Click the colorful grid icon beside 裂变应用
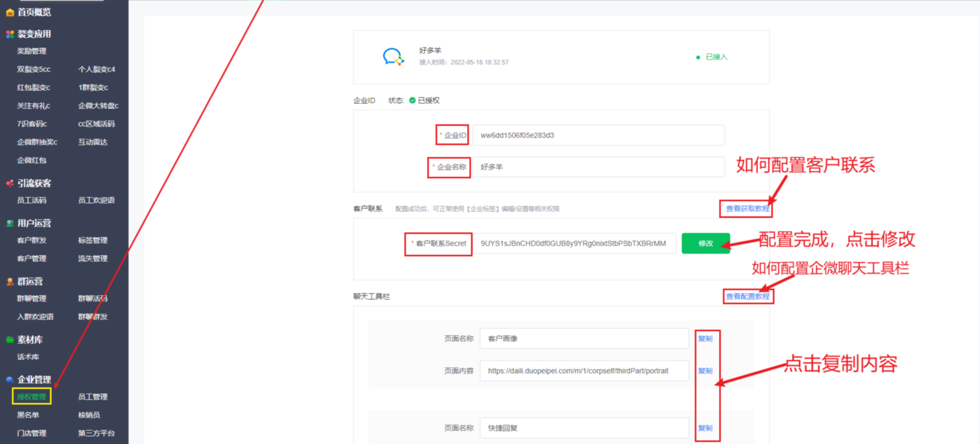 [x=10, y=34]
